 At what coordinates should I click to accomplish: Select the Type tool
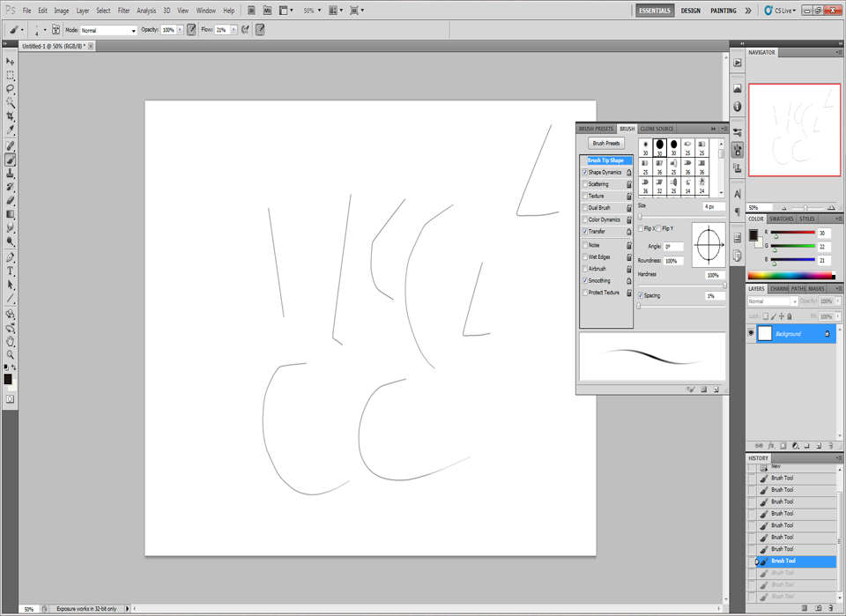pyautogui.click(x=11, y=271)
